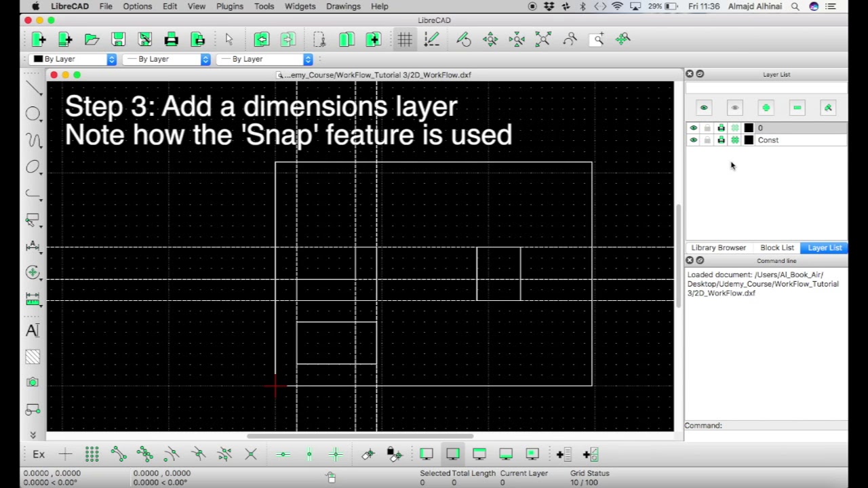The width and height of the screenshot is (868, 488).
Task: Create a new drawing with the New icon
Action: (39, 39)
